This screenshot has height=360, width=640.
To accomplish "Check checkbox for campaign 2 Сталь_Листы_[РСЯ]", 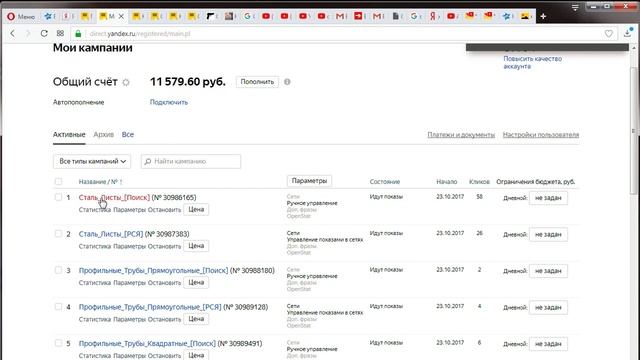I will [58, 233].
